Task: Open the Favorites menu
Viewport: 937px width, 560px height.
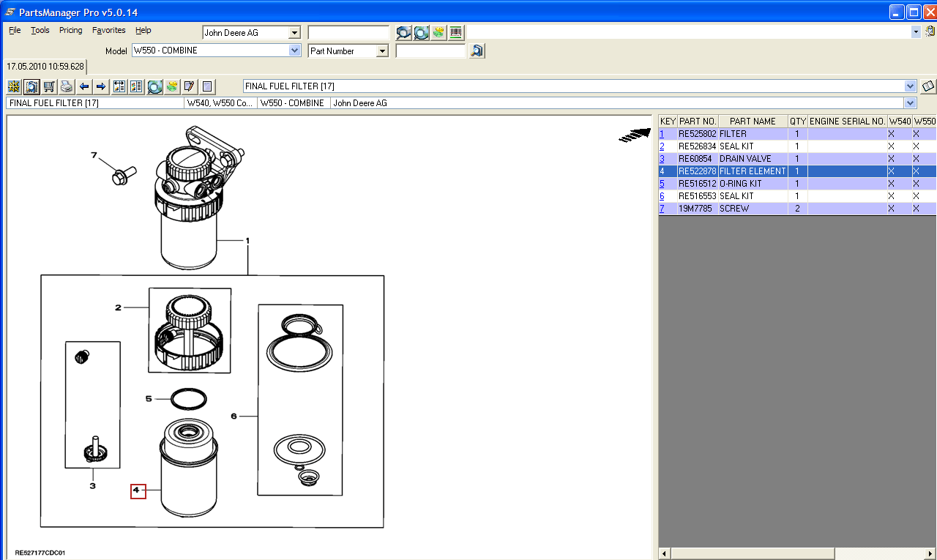Action: pyautogui.click(x=108, y=31)
